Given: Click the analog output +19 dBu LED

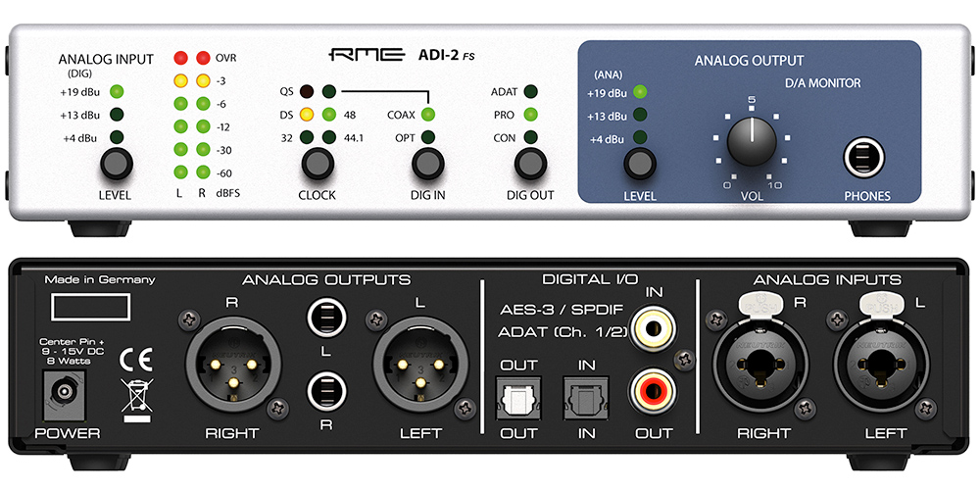Looking at the screenshot, I should click(639, 92).
